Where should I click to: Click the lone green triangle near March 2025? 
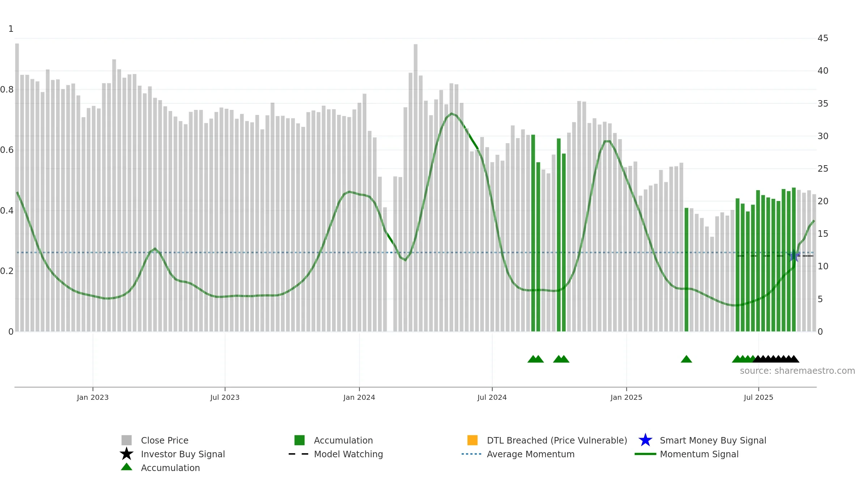click(686, 359)
